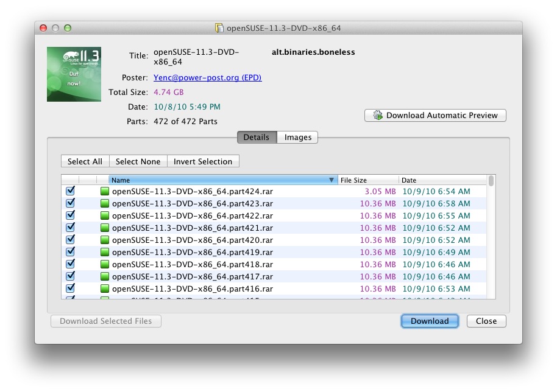Select the row openSUSE-11.3-DVD-x86_64.part420.rar
This screenshot has height=392, width=557.
click(x=274, y=240)
